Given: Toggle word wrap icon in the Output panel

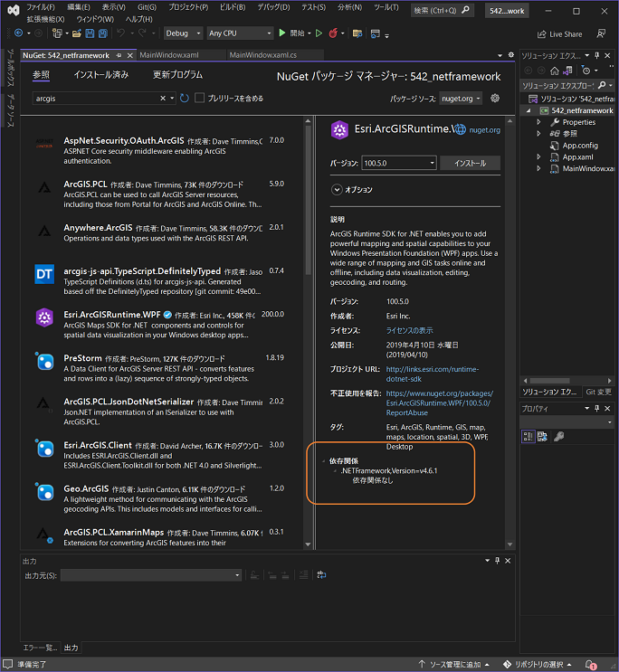Looking at the screenshot, I should tap(321, 574).
